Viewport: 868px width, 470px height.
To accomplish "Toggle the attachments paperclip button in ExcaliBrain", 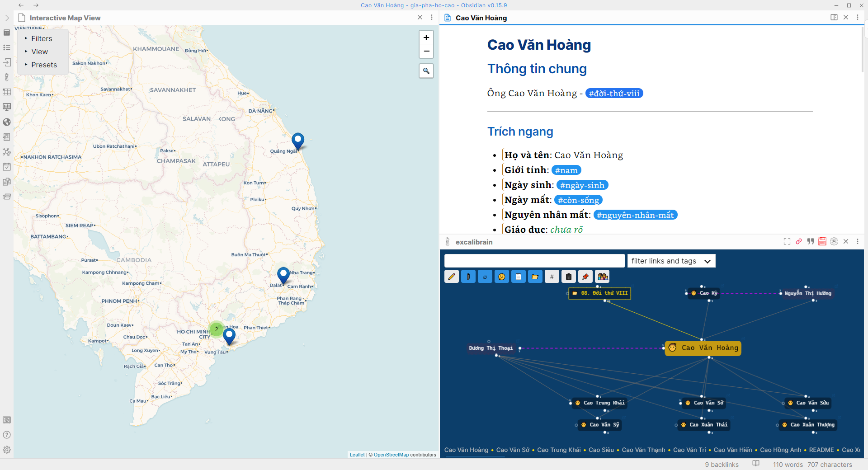I will (468, 277).
